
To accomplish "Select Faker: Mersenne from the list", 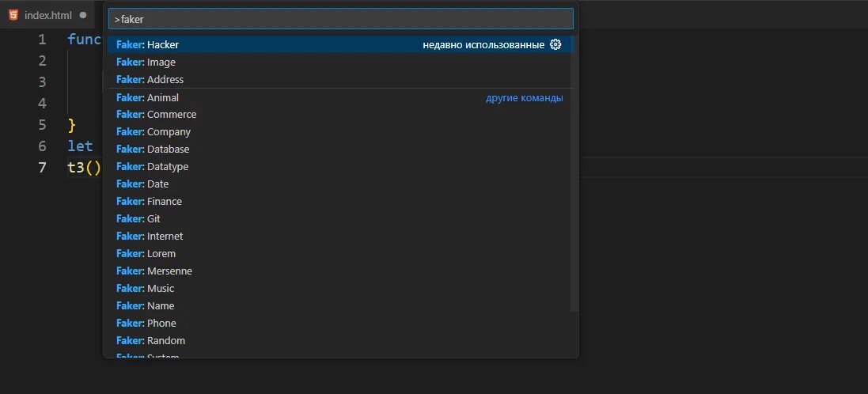I will [341, 271].
